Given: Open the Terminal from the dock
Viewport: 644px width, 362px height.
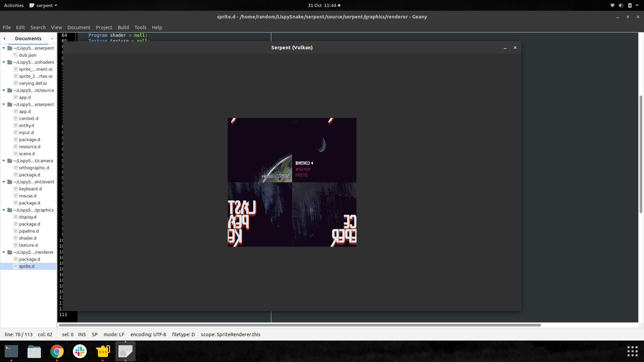Looking at the screenshot, I should tap(11, 351).
